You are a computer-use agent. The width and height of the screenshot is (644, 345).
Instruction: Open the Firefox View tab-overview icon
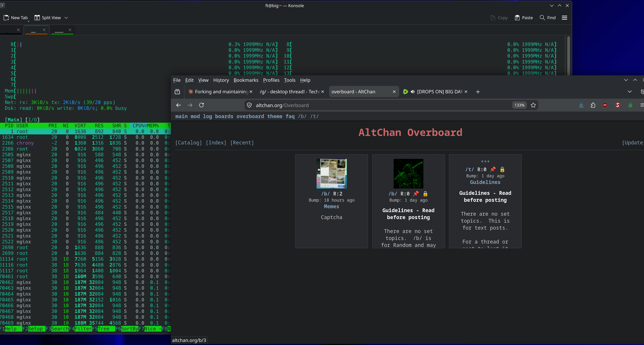(177, 92)
